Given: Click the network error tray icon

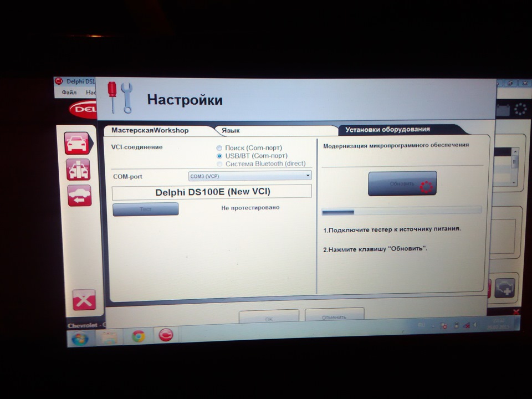Looking at the screenshot, I should coord(467,325).
